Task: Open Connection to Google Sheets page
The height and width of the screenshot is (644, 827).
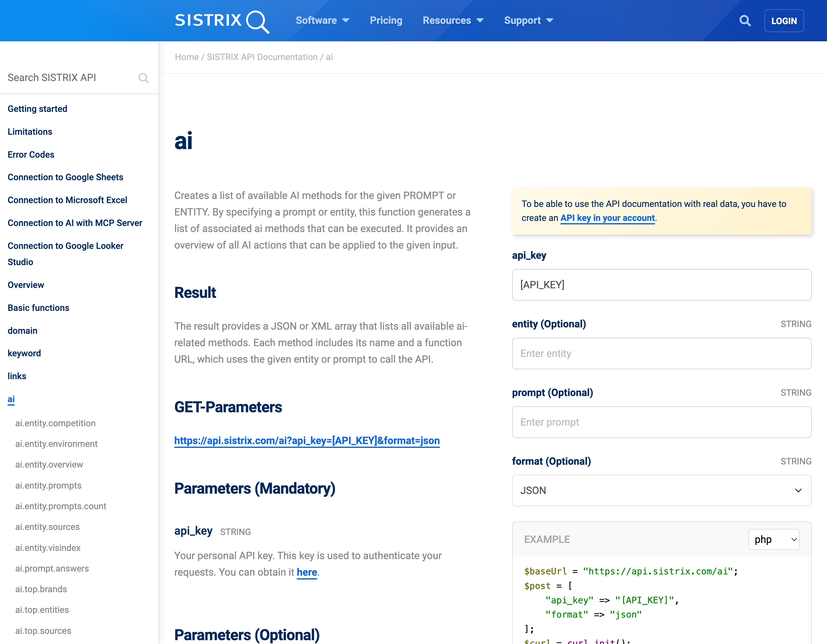Action: tap(65, 177)
